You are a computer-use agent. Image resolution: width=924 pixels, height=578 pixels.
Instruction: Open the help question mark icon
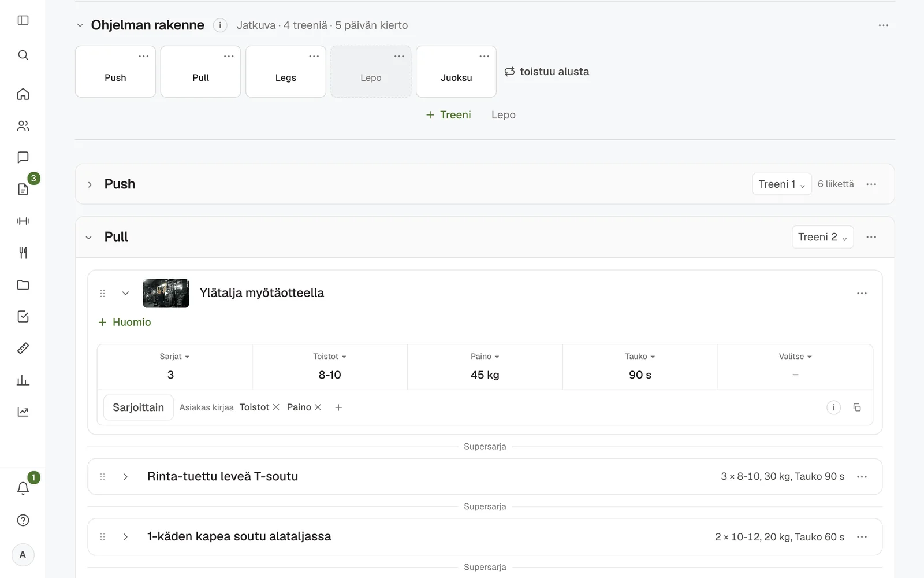click(x=23, y=520)
